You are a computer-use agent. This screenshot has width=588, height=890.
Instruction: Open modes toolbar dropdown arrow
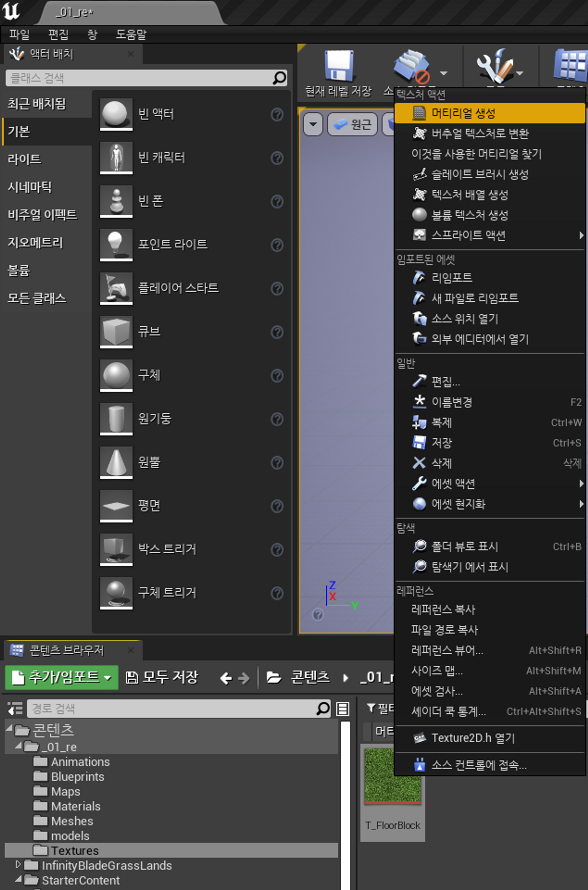(519, 73)
